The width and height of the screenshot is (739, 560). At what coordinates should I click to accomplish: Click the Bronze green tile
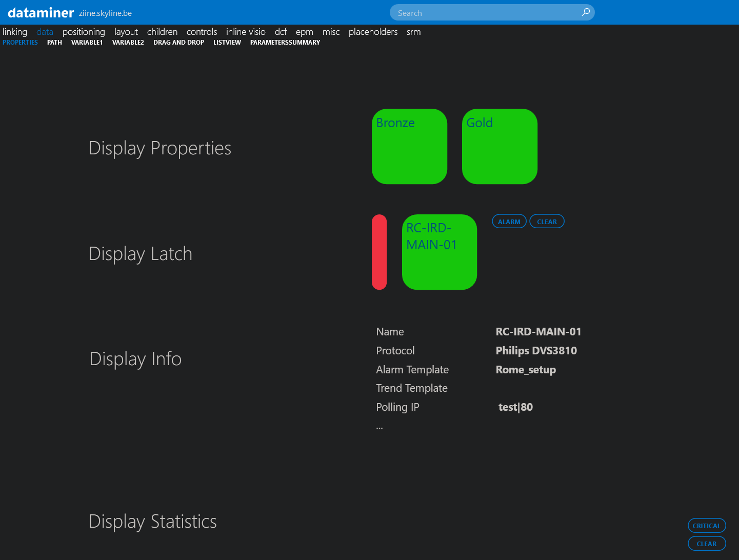pos(409,147)
